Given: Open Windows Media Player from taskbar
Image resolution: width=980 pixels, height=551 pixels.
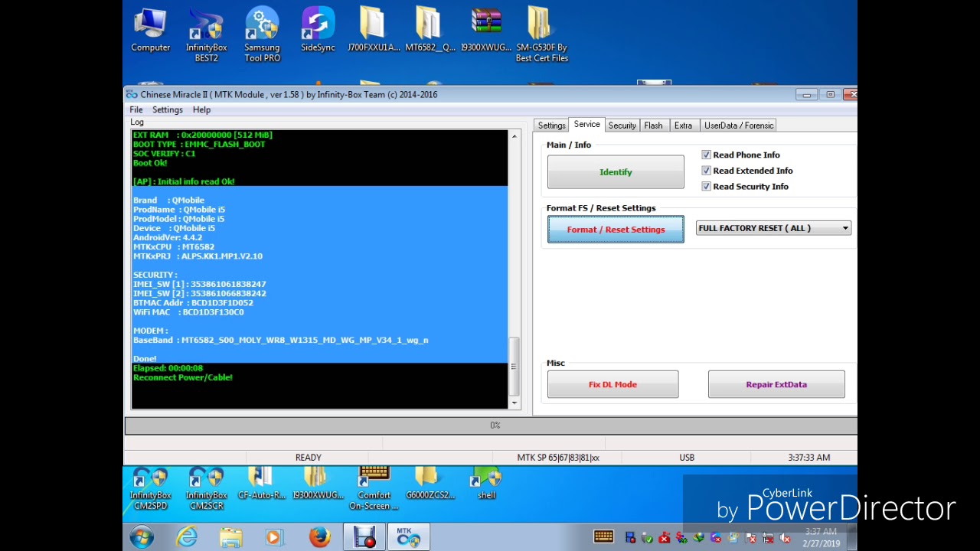Looking at the screenshot, I should pyautogui.click(x=274, y=537).
